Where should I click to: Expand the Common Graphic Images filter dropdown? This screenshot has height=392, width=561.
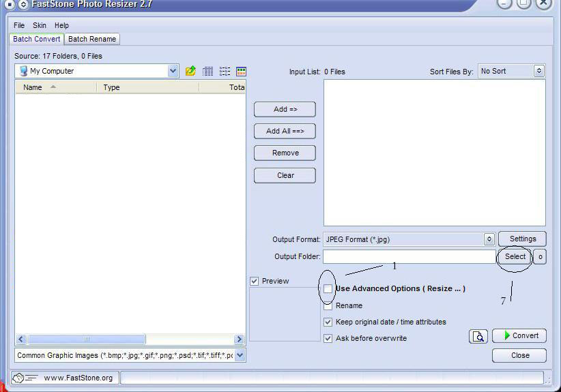coord(240,355)
